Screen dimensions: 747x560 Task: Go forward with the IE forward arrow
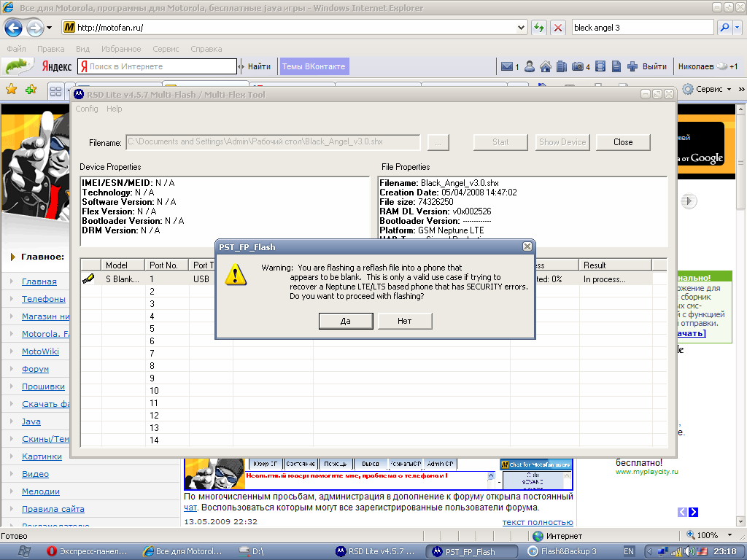pos(35,28)
